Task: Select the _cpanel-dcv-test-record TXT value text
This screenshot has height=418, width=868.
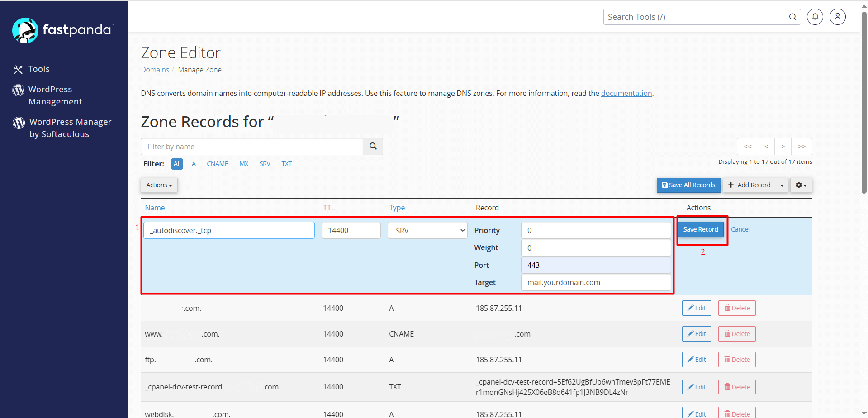Action: tap(573, 387)
